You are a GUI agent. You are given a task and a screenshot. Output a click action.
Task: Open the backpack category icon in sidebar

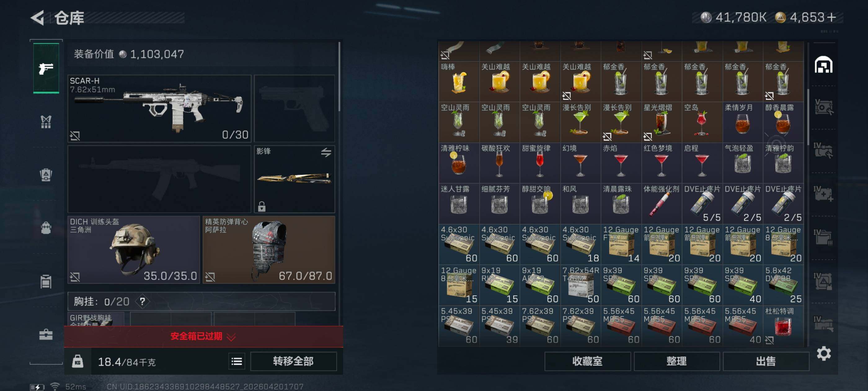pyautogui.click(x=46, y=228)
